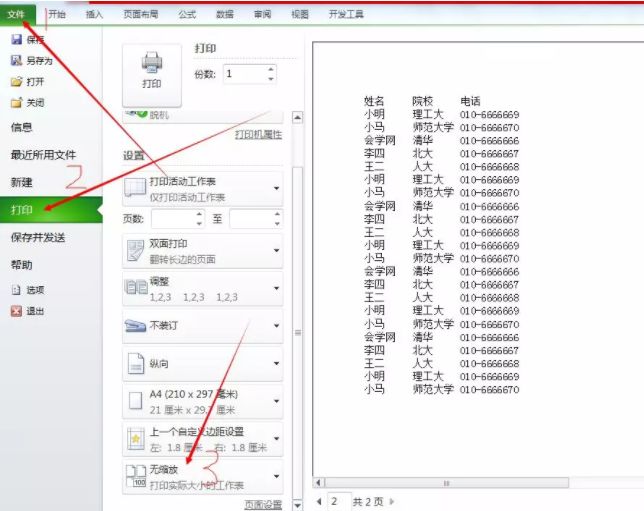The height and width of the screenshot is (511, 644).
Task: Open the 文件 tab
Action: click(x=16, y=14)
